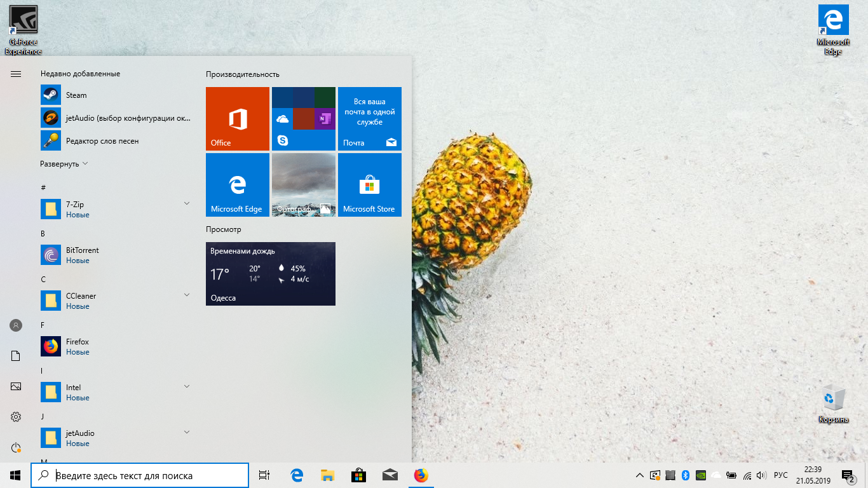This screenshot has height=488, width=868.
Task: Open the Office tile
Action: [x=238, y=119]
